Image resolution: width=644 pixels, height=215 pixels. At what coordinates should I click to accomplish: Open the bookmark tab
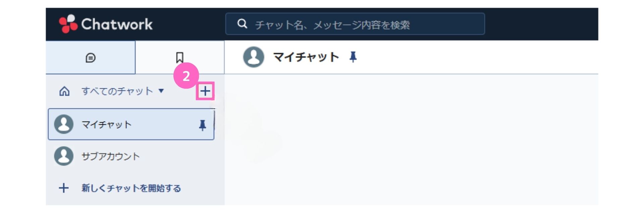pos(180,57)
